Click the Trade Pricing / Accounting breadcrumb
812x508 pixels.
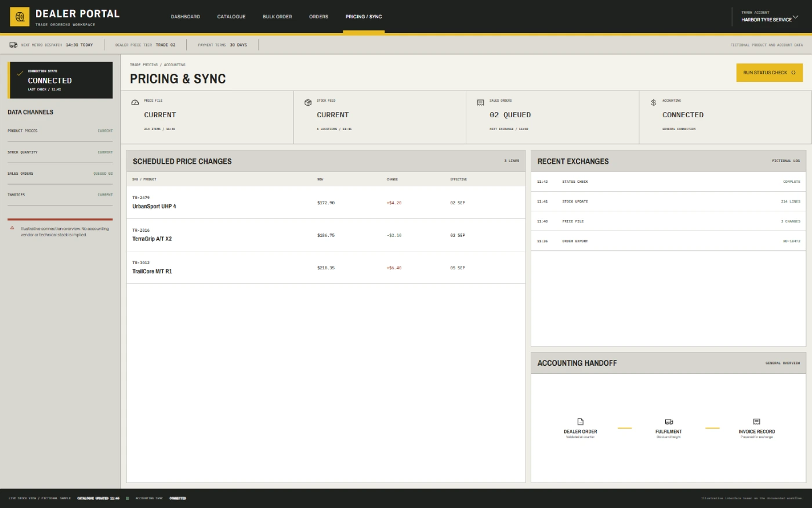[158, 65]
